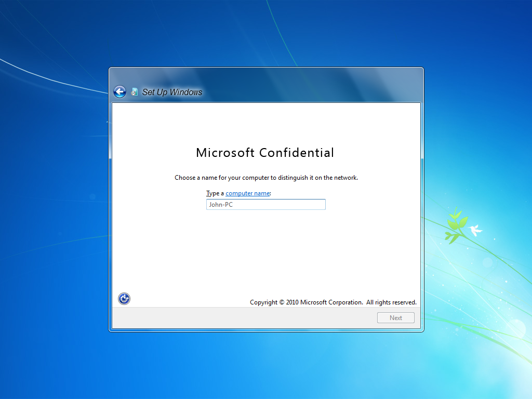
Task: Click the blue back arrow button
Action: coord(119,92)
